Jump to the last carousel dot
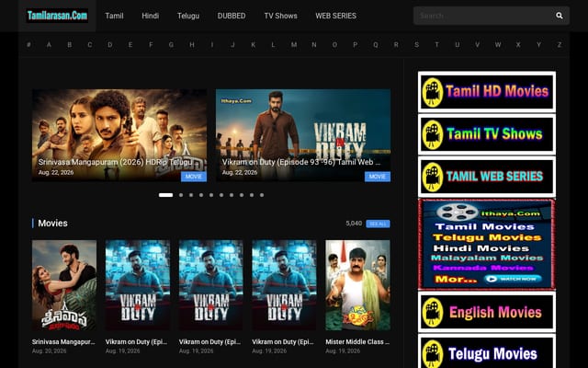 pos(262,195)
